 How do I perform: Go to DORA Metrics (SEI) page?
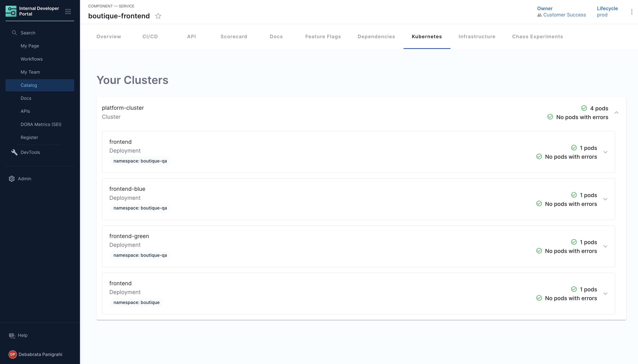[x=41, y=124]
